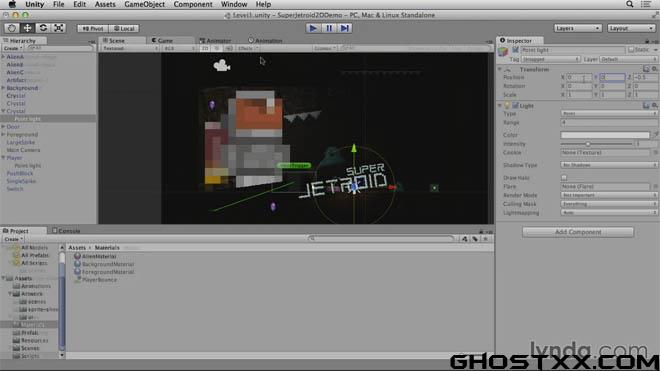Select the Hand tool in toolbar

(x=12, y=28)
